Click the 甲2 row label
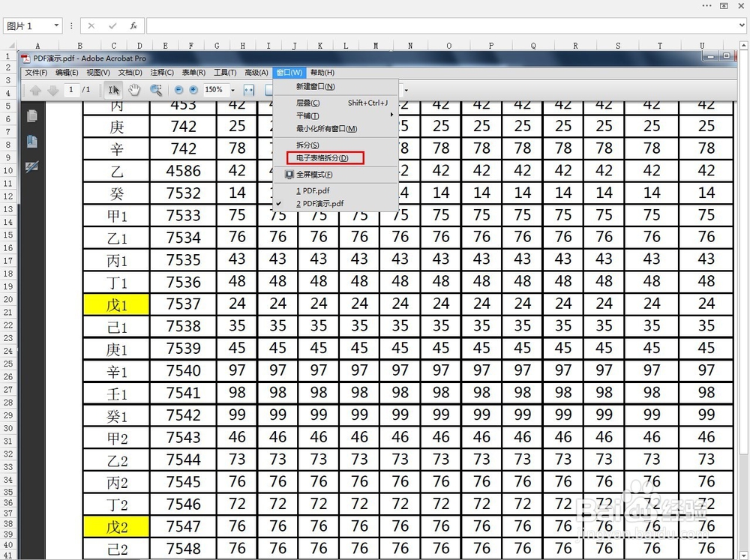The height and width of the screenshot is (560, 750). [x=116, y=438]
